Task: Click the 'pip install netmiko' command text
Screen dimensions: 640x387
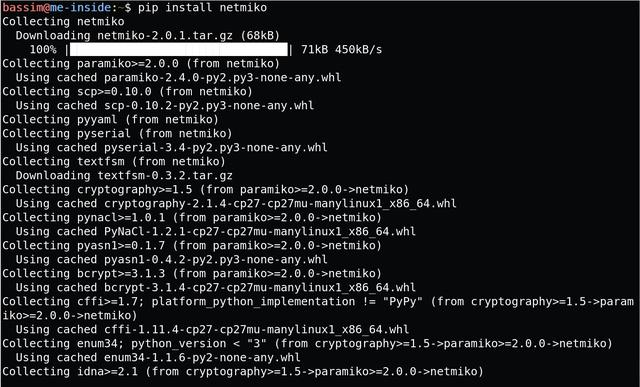Action: pyautogui.click(x=202, y=8)
